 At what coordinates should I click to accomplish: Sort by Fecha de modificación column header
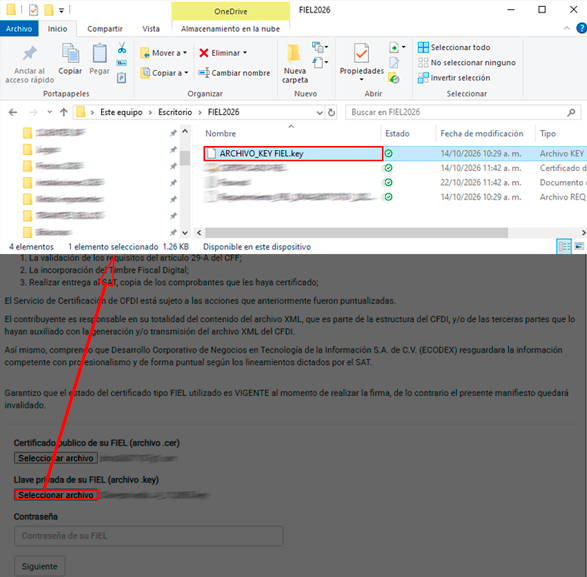click(x=481, y=134)
